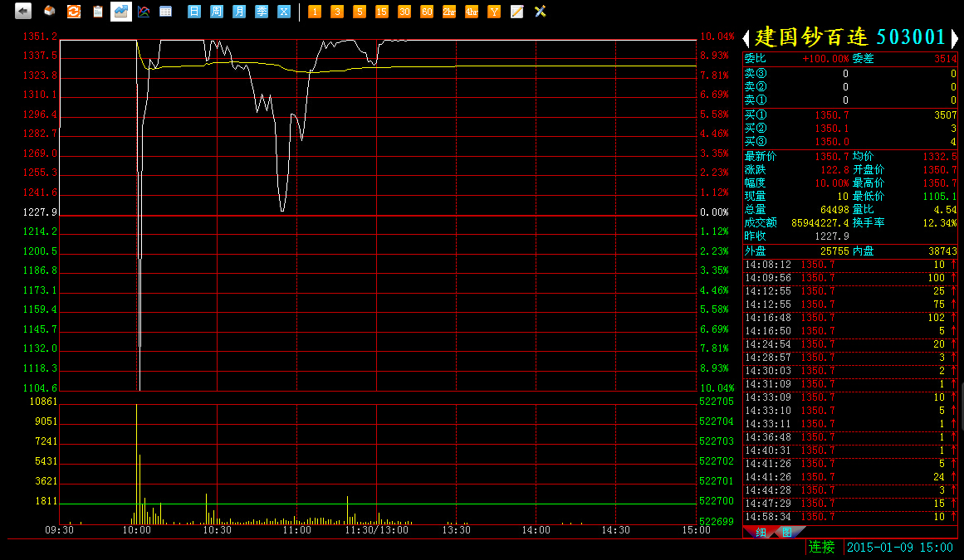Select the 卖① ask row

pos(850,100)
